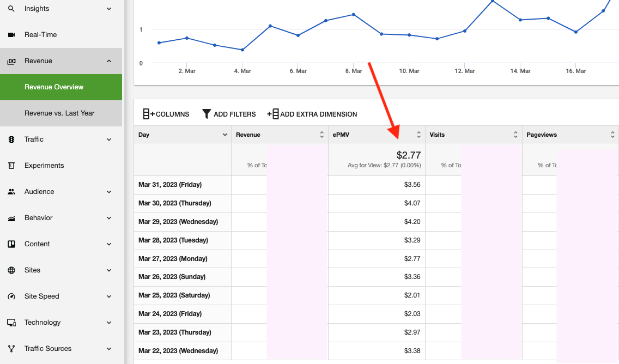Click the Mar 23, 2023 (Thursday) row
619x364 pixels.
click(x=376, y=332)
